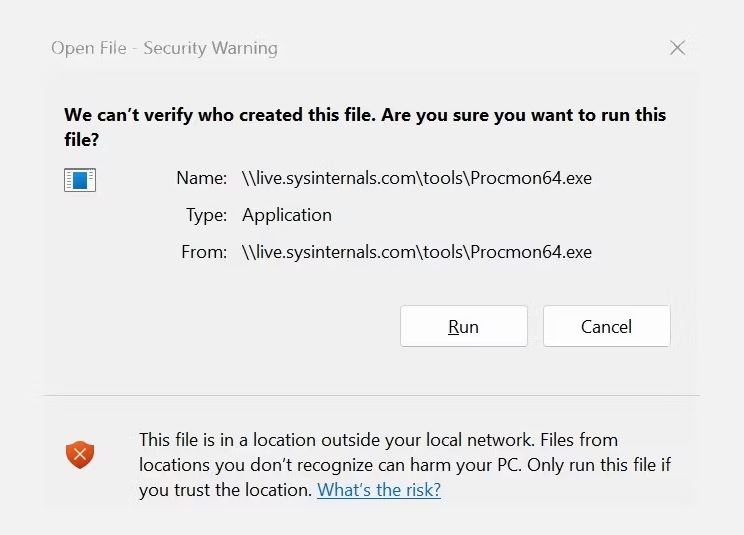Viewport: 744px width, 535px height.
Task: Click the "you trust the location." text
Action: point(225,490)
